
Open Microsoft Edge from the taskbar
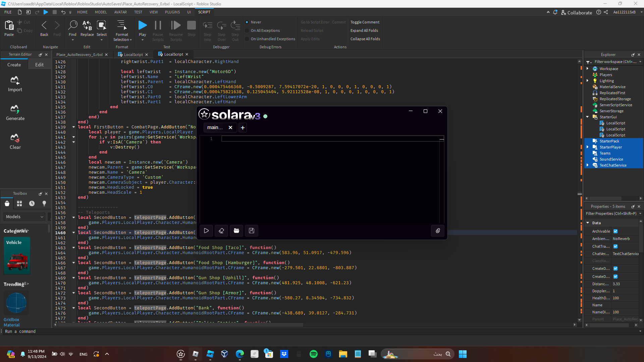pyautogui.click(x=240, y=354)
